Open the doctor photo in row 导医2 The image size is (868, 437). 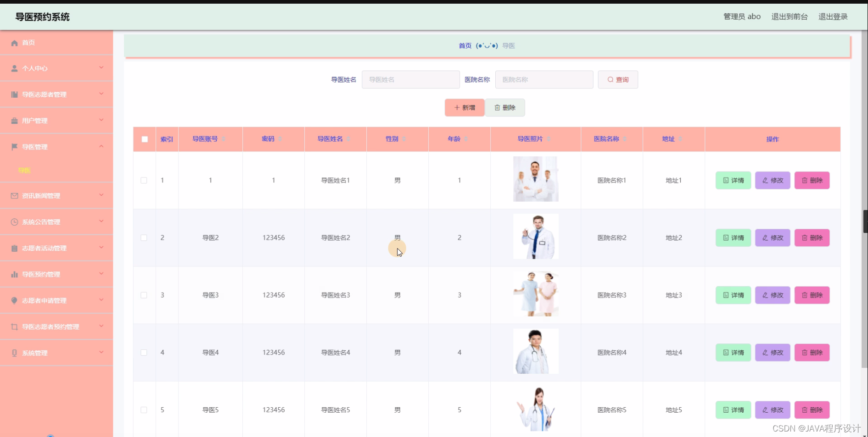pyautogui.click(x=536, y=236)
